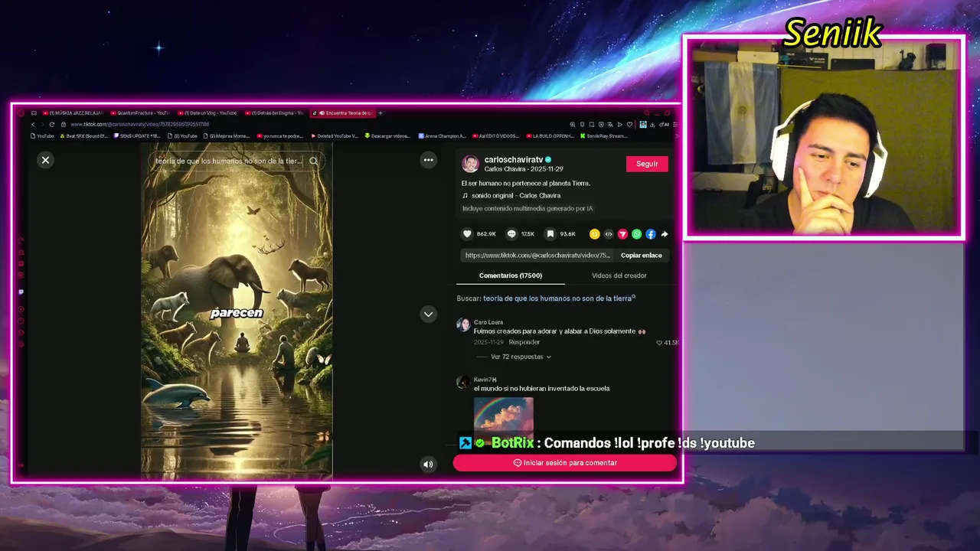The image size is (980, 551).
Task: Go back in browser history
Action: (x=33, y=124)
